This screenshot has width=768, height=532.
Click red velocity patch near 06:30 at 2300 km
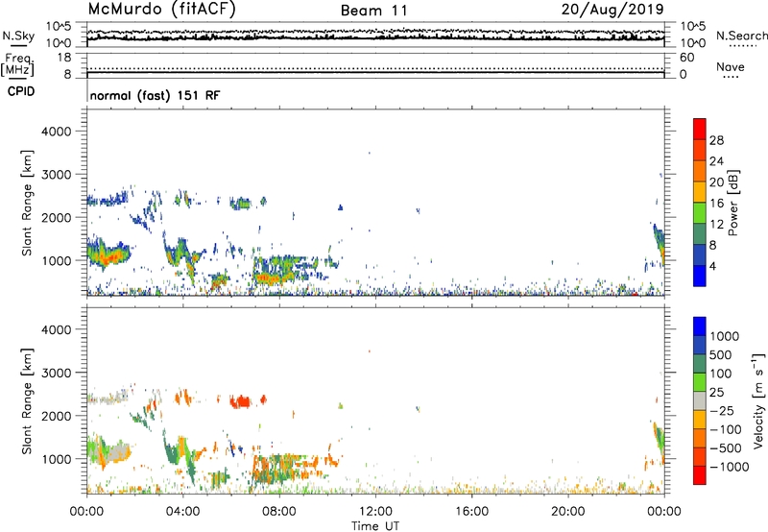241,401
